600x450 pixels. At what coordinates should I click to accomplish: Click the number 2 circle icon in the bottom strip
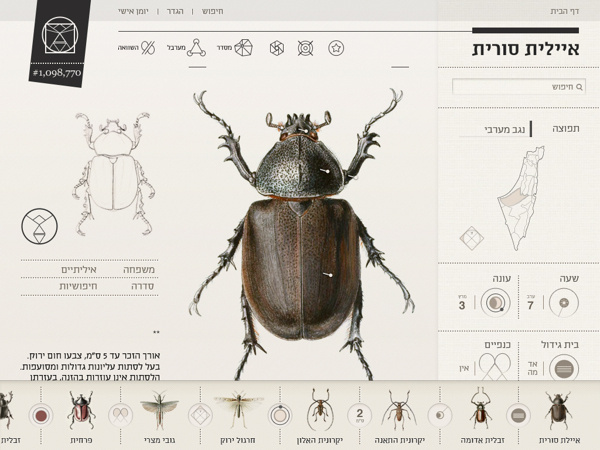tap(360, 415)
